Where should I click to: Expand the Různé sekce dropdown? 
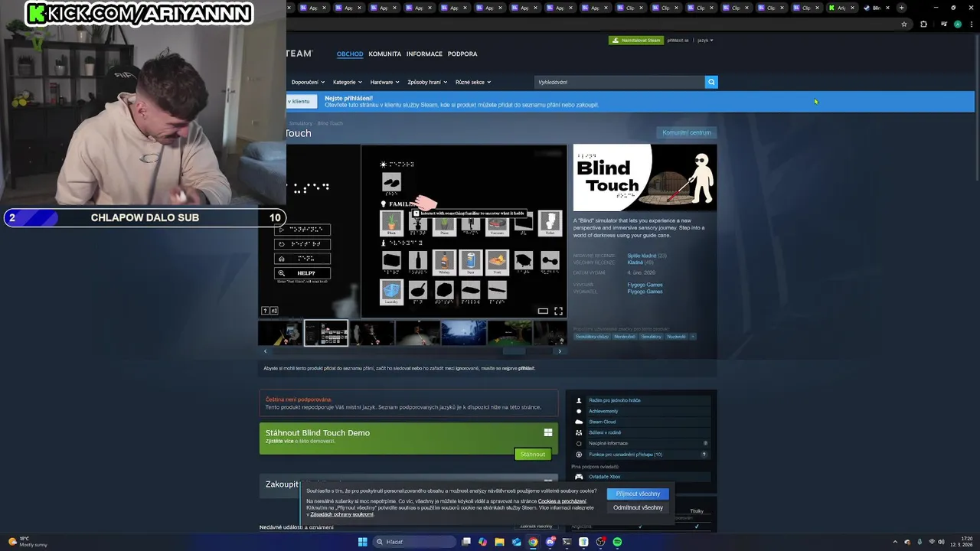tap(473, 82)
